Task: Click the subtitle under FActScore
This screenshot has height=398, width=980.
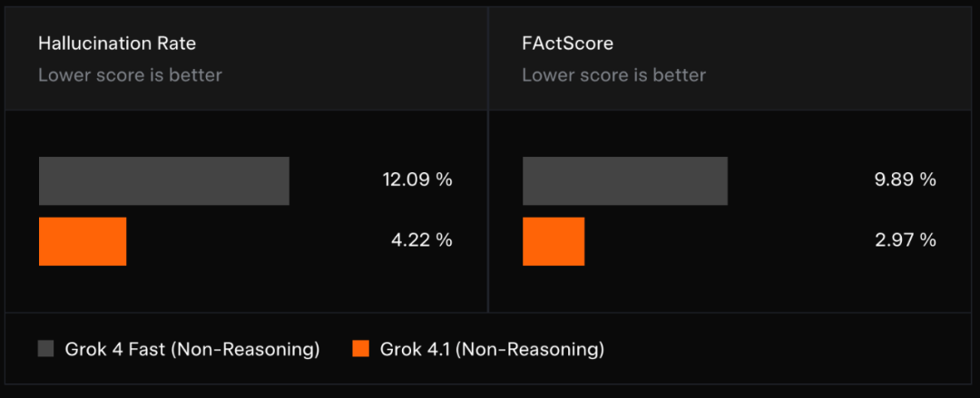Action: (x=613, y=75)
